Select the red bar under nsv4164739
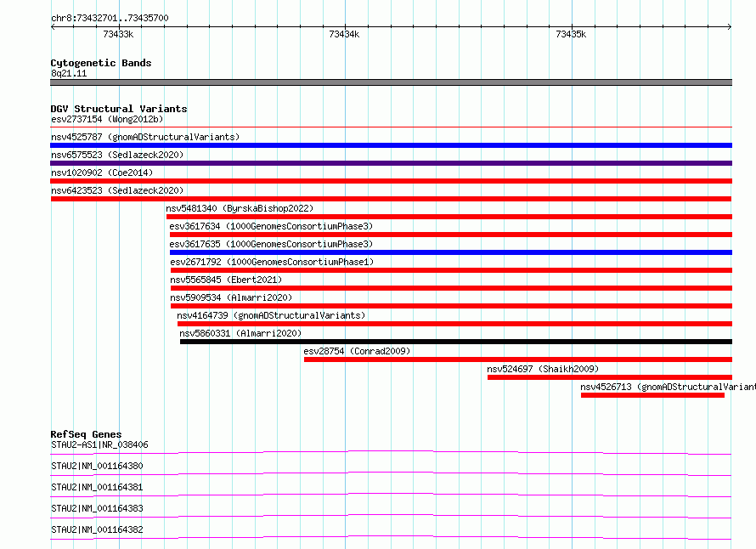The image size is (756, 549). pyautogui.click(x=454, y=324)
